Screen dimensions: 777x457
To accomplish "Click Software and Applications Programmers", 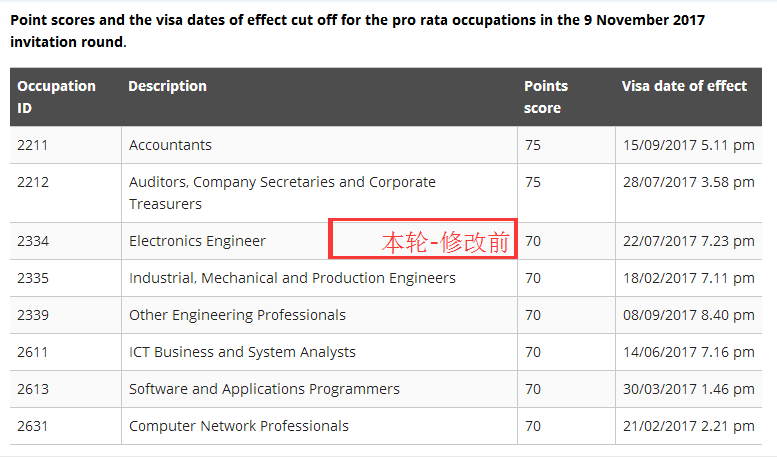I will point(264,389).
